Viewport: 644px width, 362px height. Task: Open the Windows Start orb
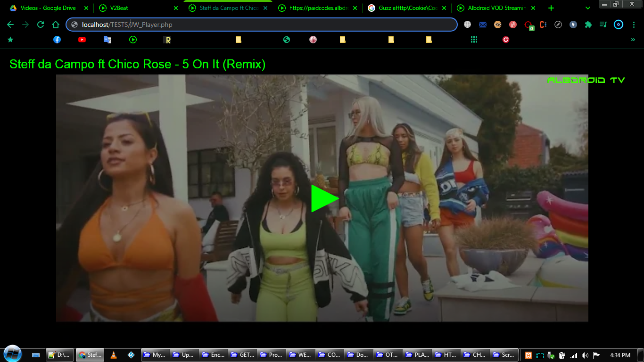point(12,354)
